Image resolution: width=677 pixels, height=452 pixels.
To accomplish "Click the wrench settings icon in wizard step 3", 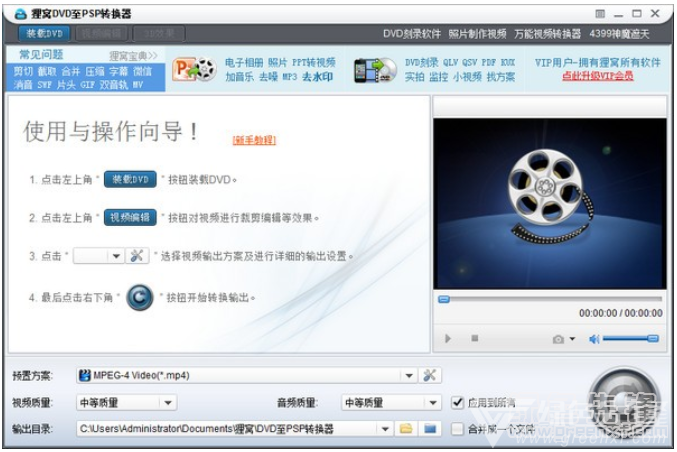I will [x=137, y=256].
